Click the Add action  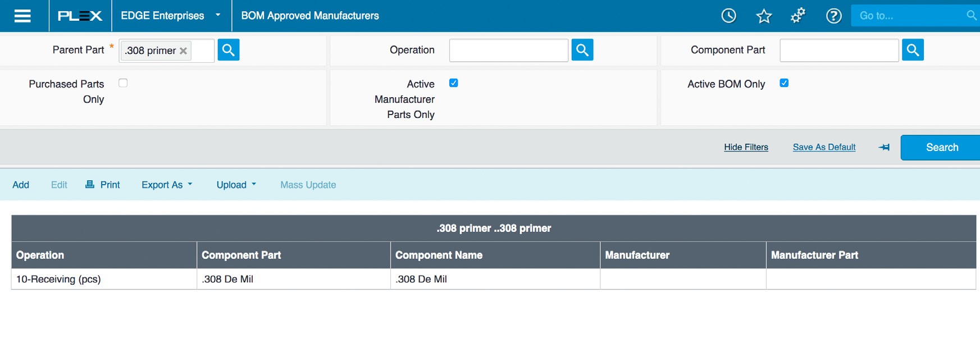pyautogui.click(x=21, y=185)
